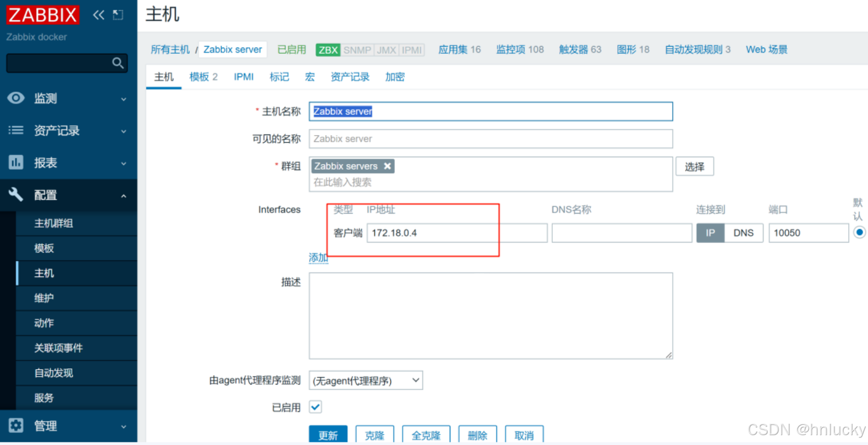The image size is (868, 445).
Task: Open the IPMI tab
Action: pos(243,77)
